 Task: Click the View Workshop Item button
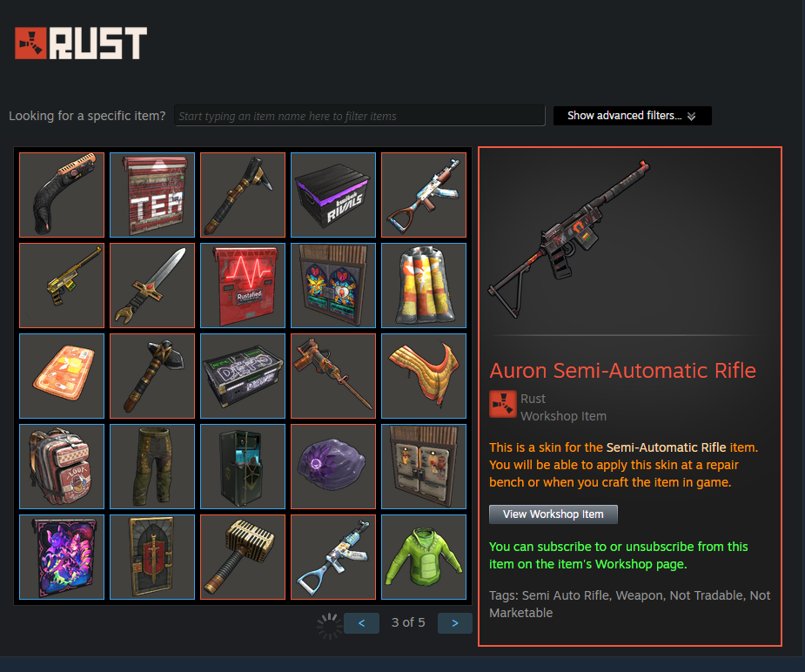(553, 514)
